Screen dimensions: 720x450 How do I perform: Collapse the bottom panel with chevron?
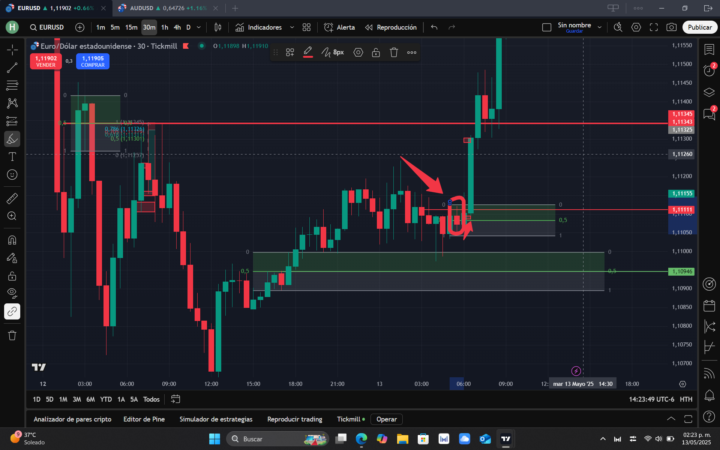671,419
